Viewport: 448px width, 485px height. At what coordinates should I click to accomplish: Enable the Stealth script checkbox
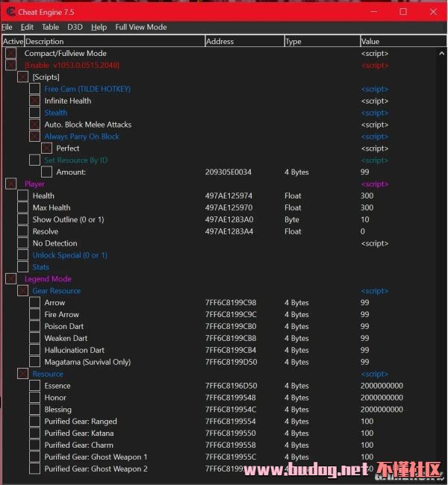(x=34, y=113)
